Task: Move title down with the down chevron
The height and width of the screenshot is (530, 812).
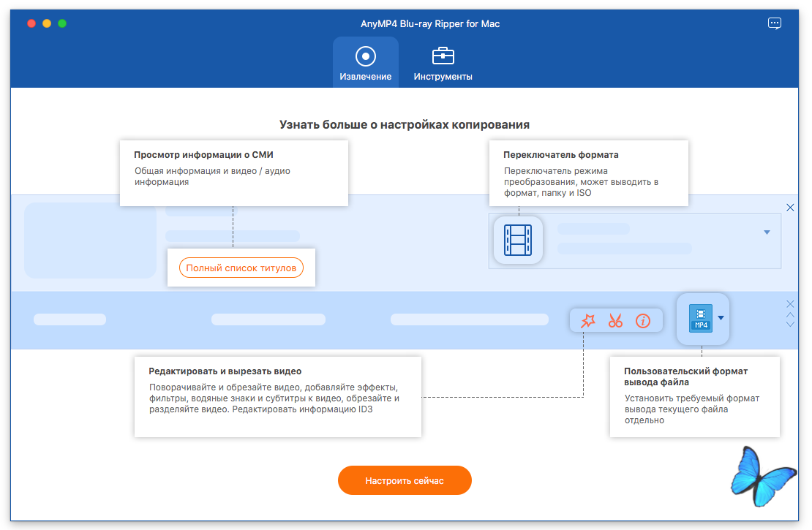Action: 790,325
